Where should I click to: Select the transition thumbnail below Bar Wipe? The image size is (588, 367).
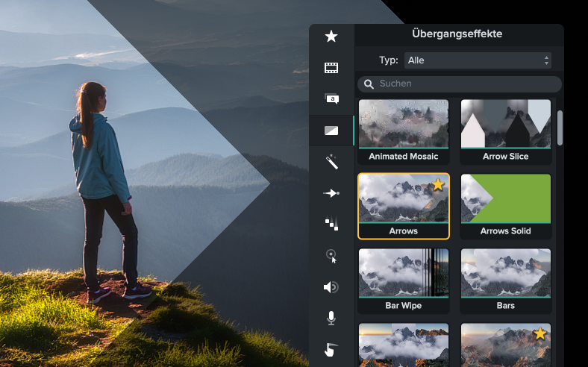[404, 345]
